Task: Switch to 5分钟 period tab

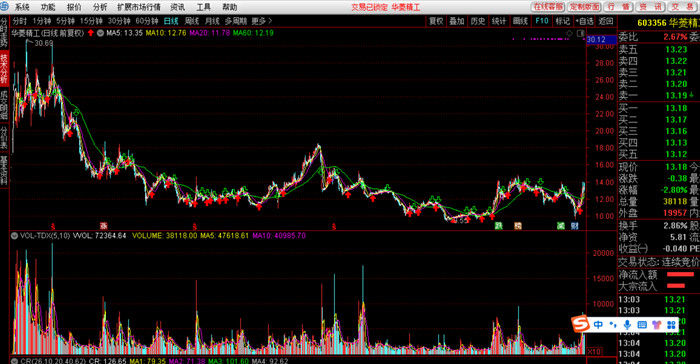Action: pos(66,21)
